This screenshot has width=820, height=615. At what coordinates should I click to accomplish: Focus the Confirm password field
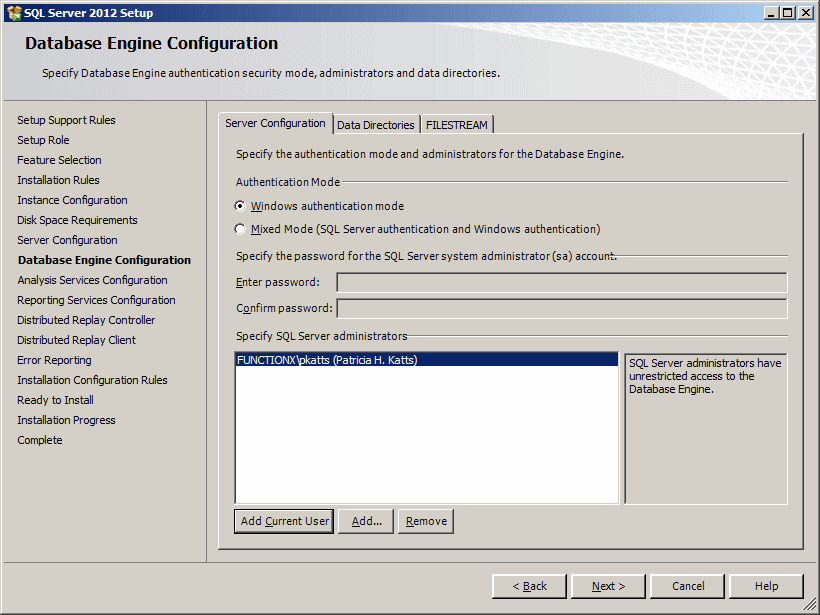point(562,309)
